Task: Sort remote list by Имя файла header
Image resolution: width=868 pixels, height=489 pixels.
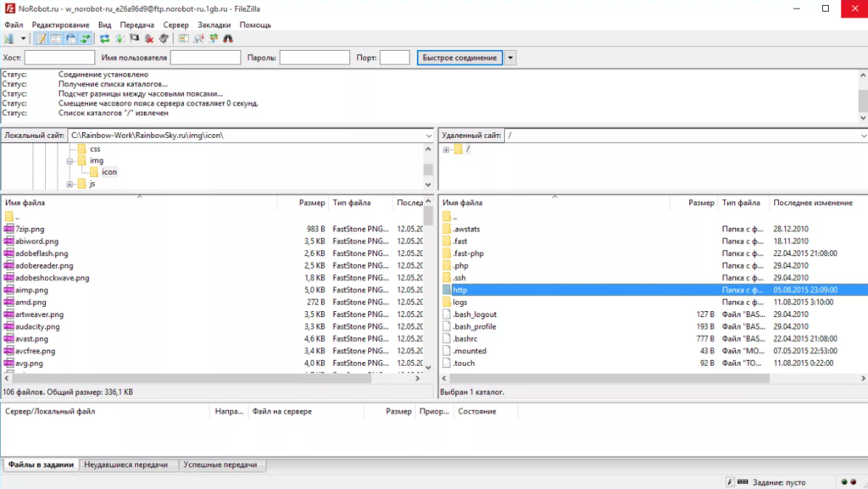Action: 554,203
